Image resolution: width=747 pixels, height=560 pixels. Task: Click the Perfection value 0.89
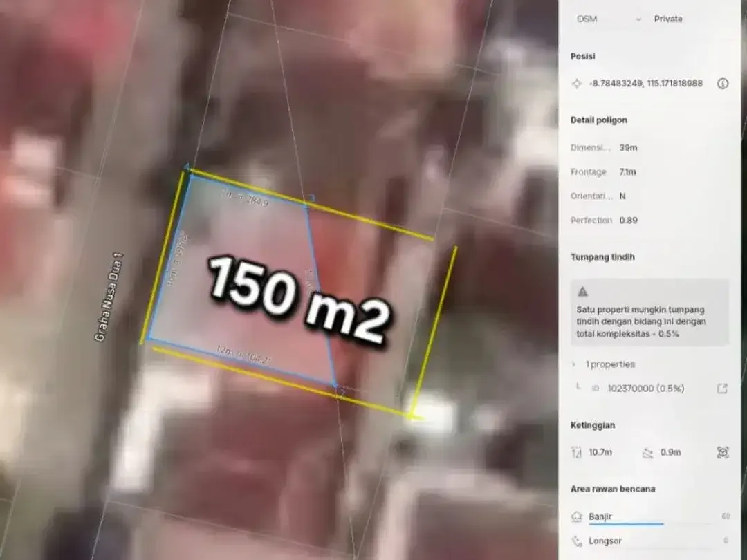(x=628, y=221)
